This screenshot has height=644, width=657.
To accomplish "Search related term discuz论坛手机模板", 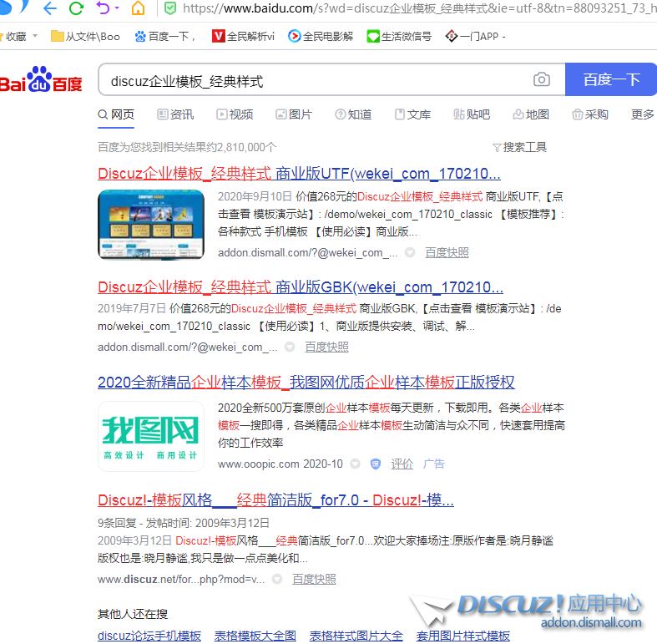I will 149,636.
